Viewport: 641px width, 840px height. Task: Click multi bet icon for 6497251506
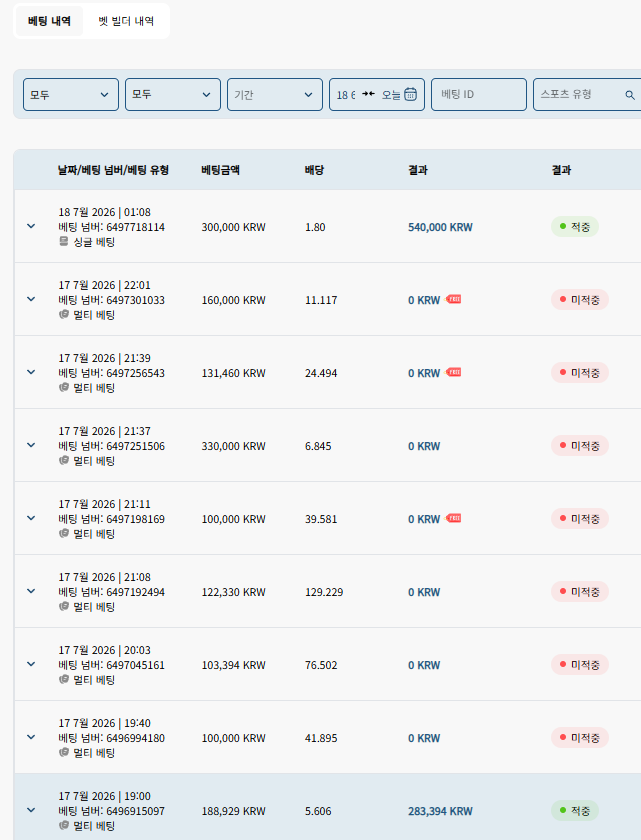coord(64,460)
